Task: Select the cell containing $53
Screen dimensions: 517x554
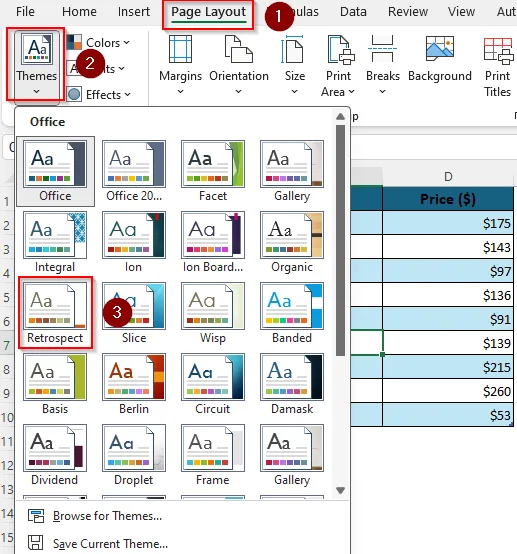Action: tap(448, 415)
